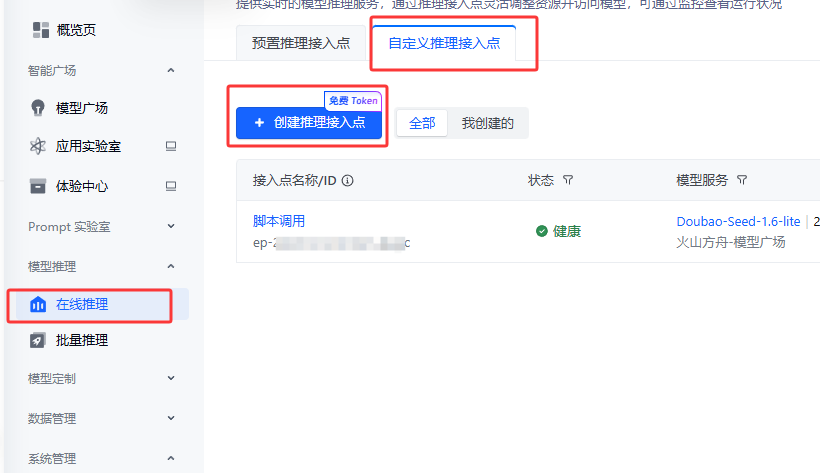Select the 自定义推理接入点 tab
Viewport: 820px width, 473px height.
pyautogui.click(x=444, y=43)
